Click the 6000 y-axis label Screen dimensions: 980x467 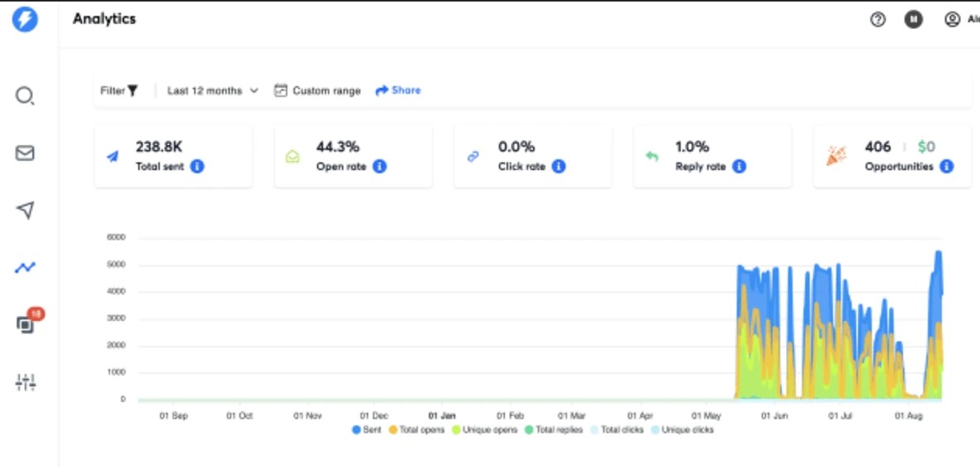click(x=117, y=237)
